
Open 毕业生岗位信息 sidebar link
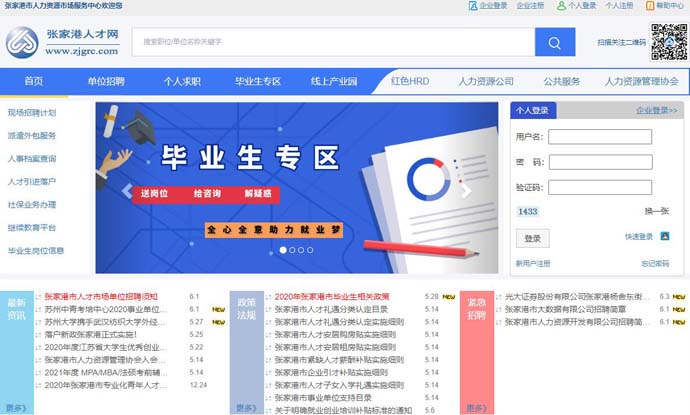tap(36, 251)
